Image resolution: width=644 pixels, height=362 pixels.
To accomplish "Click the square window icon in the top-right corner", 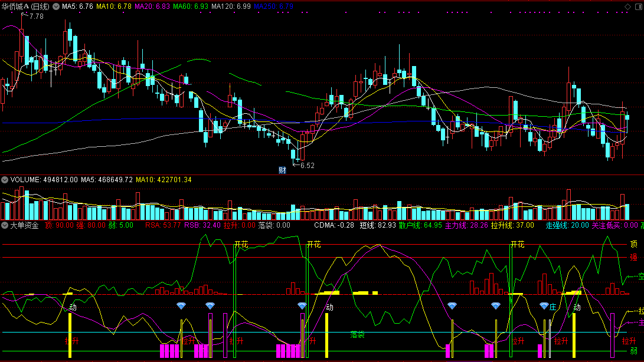I will 639,6.
